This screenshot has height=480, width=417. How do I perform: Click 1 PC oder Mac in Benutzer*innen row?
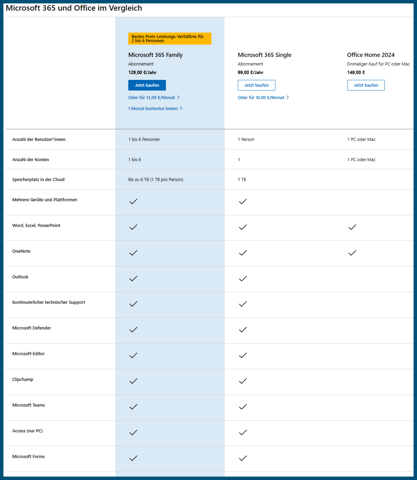coord(361,139)
